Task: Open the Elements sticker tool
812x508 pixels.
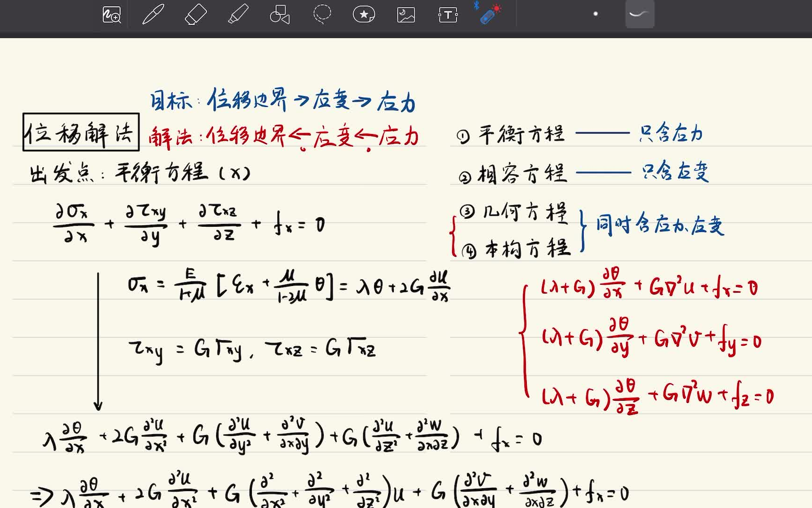Action: pyautogui.click(x=364, y=15)
